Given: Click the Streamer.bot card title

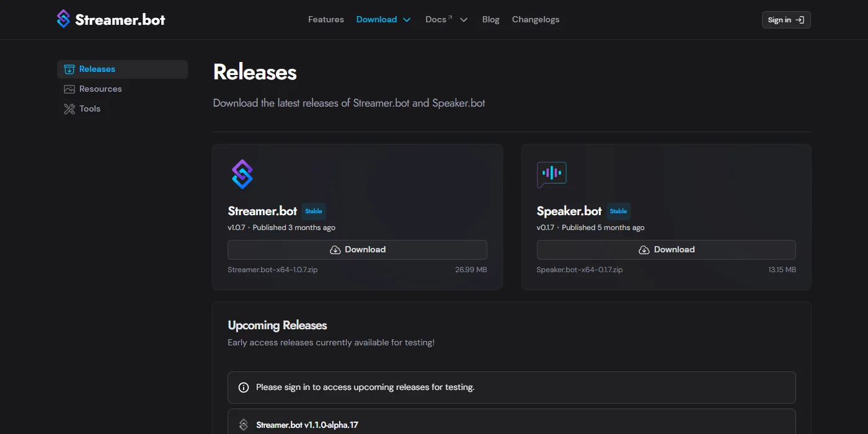Looking at the screenshot, I should pyautogui.click(x=262, y=211).
